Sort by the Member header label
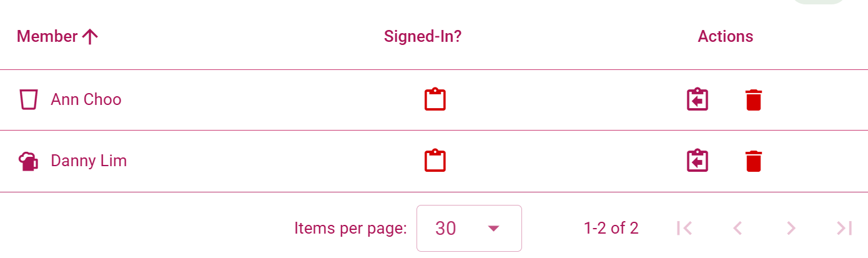This screenshot has width=868, height=258. pyautogui.click(x=47, y=37)
